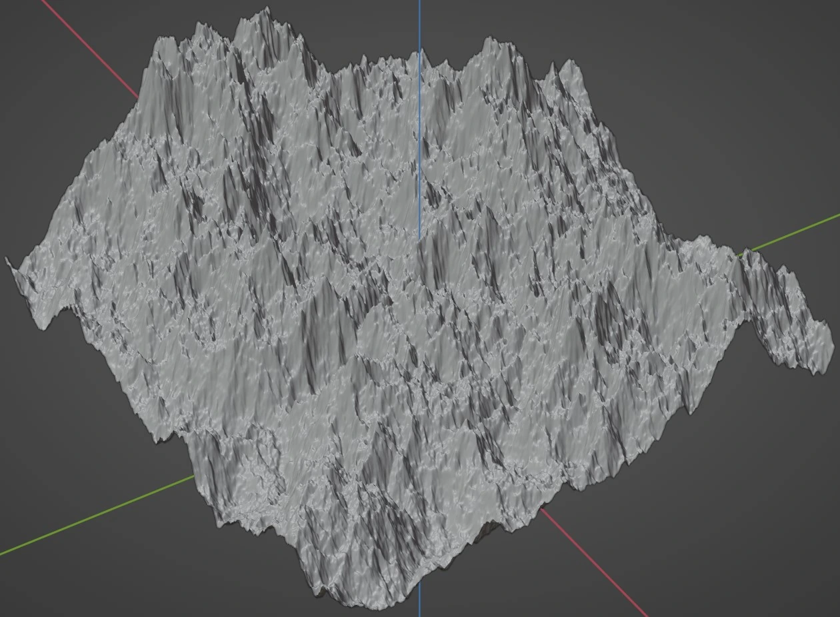Click terrain edge where green axis meets lower left
This screenshot has width=840, height=617.
point(195,476)
